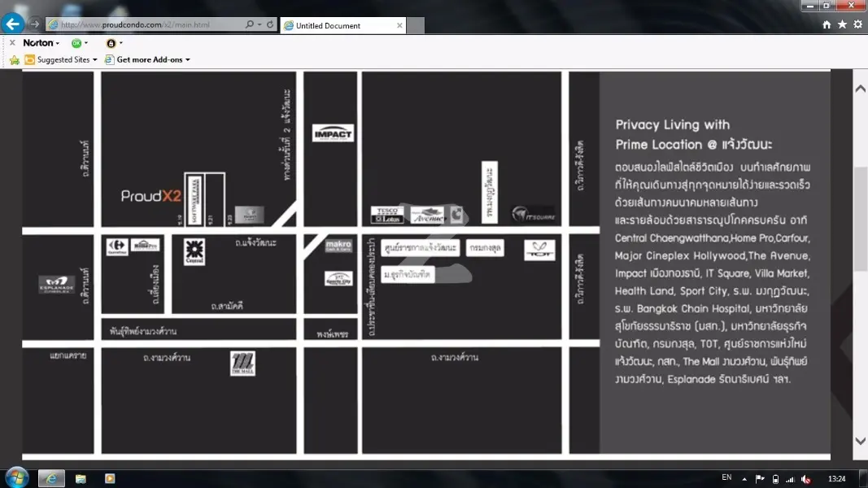Screen dimensions: 868x488
Task: Click the browser Forward arrow
Action: tap(34, 24)
